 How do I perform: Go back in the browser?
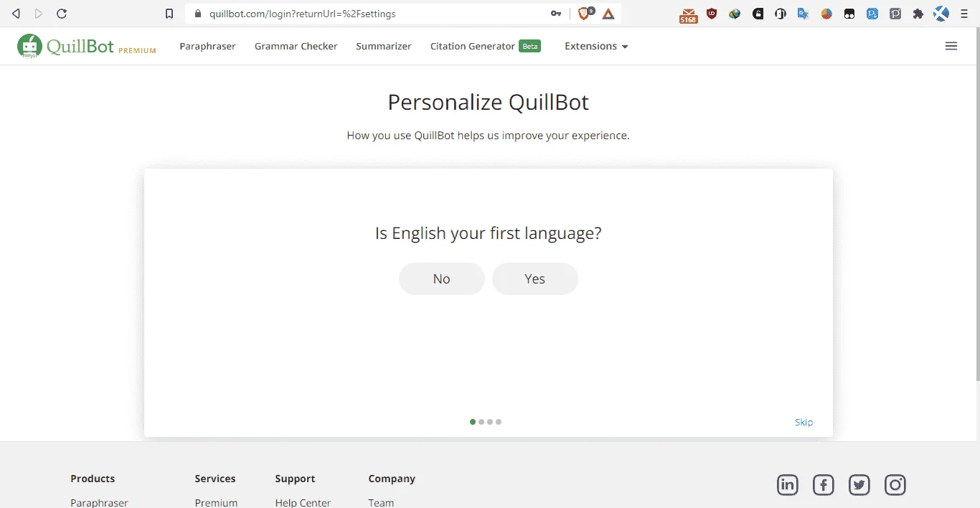coord(16,14)
